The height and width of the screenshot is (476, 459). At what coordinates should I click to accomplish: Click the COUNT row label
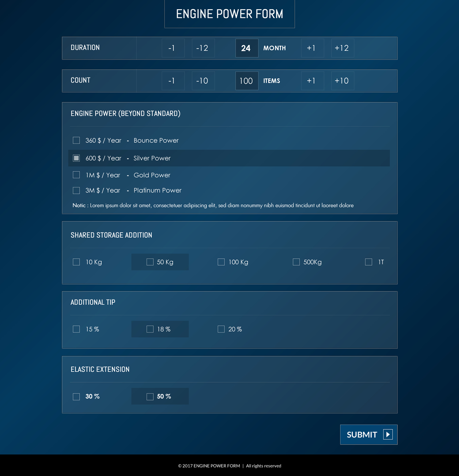81,80
